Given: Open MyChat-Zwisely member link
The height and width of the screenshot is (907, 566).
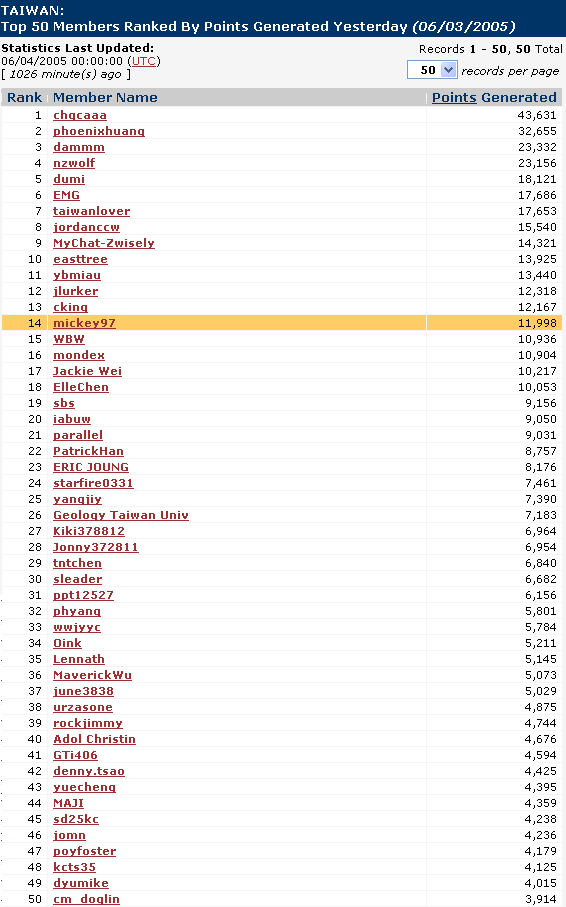Looking at the screenshot, I should coord(104,243).
